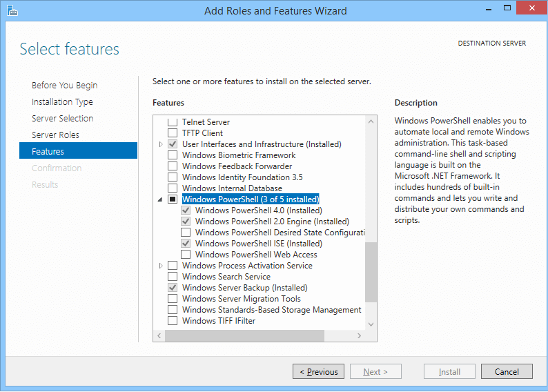548x392 pixels.
Task: Check Windows Process Activation Service box
Action: point(173,266)
